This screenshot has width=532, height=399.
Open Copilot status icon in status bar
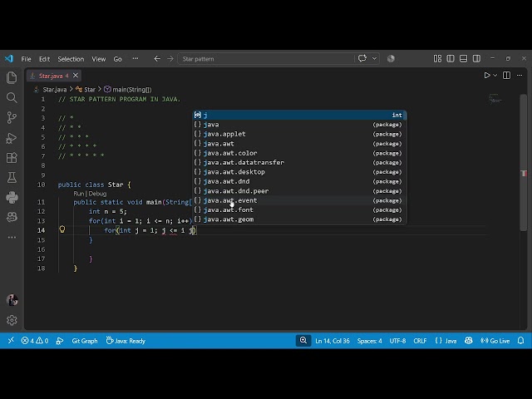(469, 341)
